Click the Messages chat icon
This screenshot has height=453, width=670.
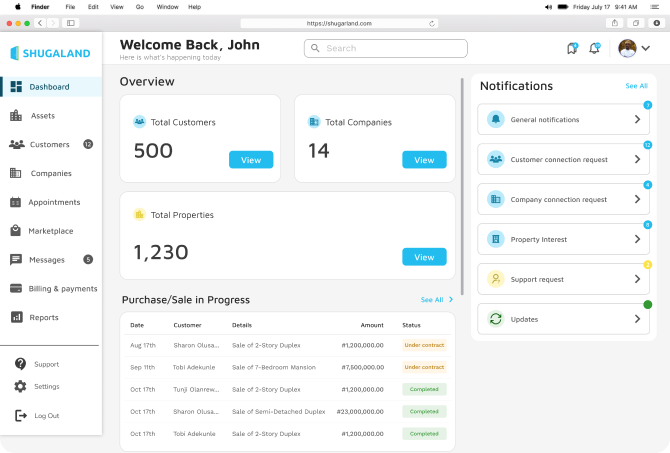point(16,259)
